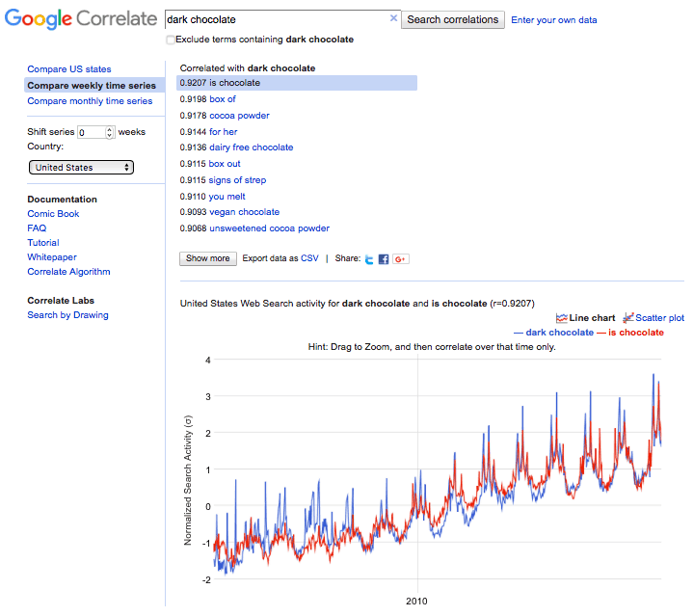Select the 'you melt' correlation
Image resolution: width=693 pixels, height=616 pixels.
(x=227, y=197)
